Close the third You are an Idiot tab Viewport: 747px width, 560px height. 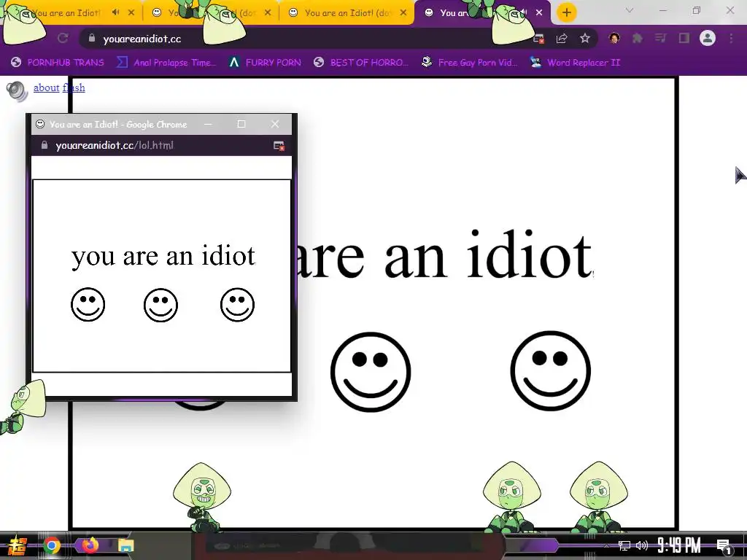coord(403,12)
